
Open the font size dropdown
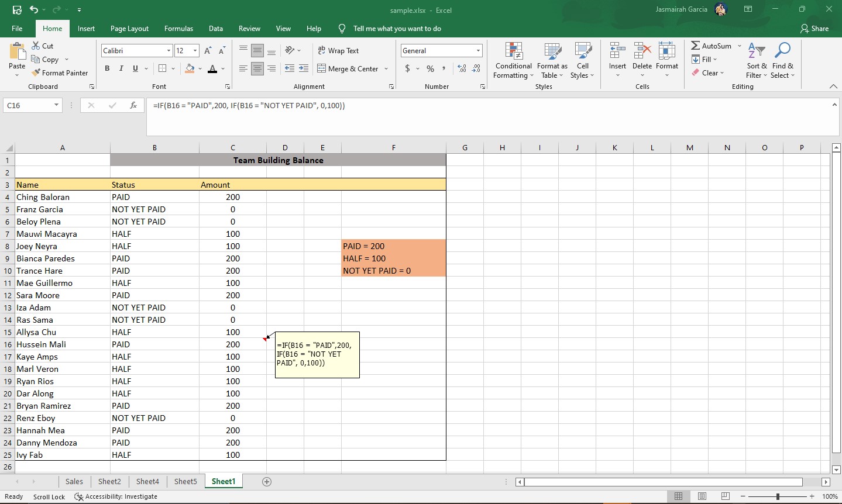point(195,51)
